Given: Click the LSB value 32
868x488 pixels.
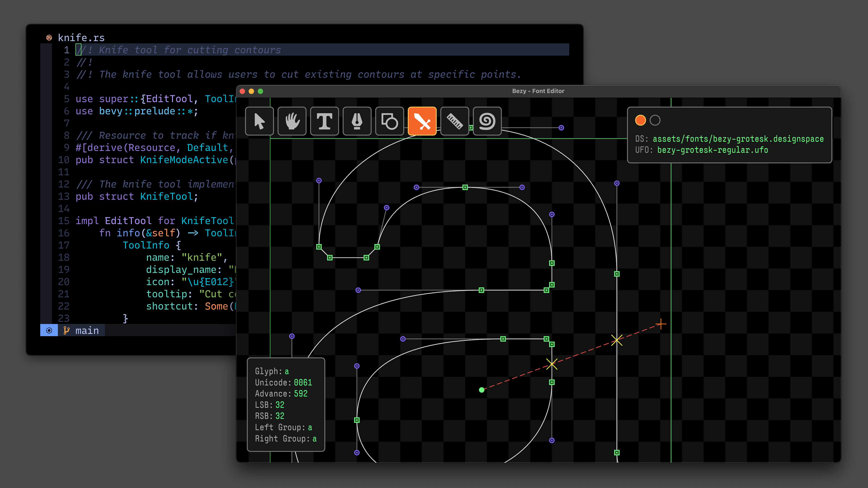Looking at the screenshot, I should (x=280, y=405).
